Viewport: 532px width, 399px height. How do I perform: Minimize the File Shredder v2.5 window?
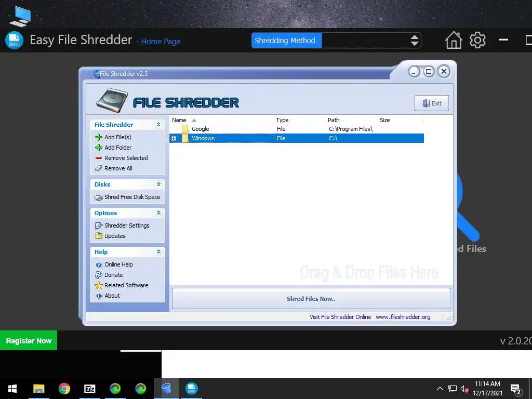[x=414, y=72]
